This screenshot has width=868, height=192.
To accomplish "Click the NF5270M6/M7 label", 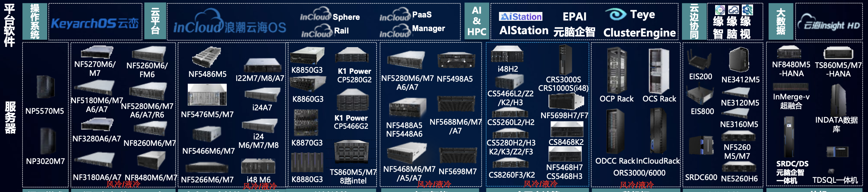I will (x=95, y=69).
